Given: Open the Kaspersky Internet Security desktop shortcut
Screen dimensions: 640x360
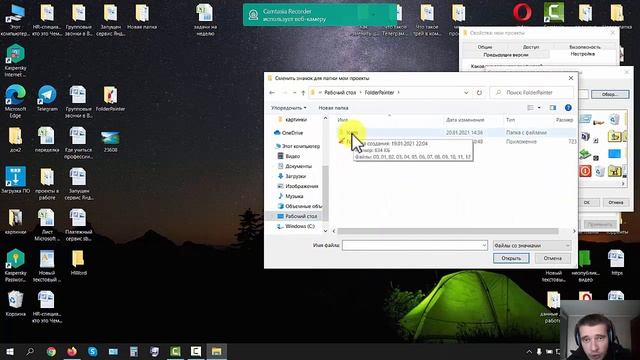Looking at the screenshot, I should point(16,60).
